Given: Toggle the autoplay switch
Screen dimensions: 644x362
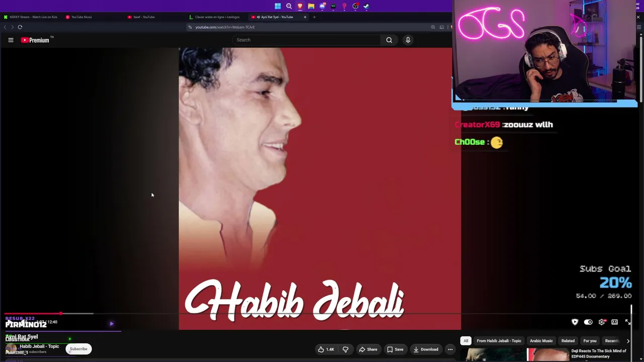Looking at the screenshot, I should click(588, 322).
